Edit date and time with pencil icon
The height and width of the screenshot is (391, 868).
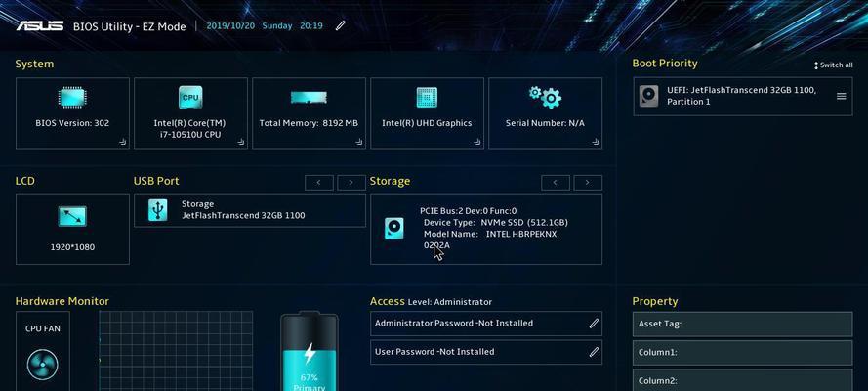(x=341, y=25)
